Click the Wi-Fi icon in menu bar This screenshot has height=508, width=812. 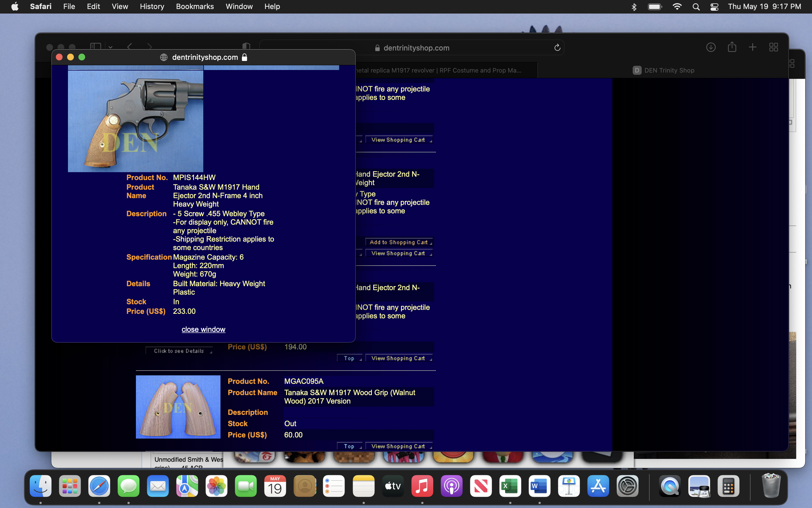[677, 7]
